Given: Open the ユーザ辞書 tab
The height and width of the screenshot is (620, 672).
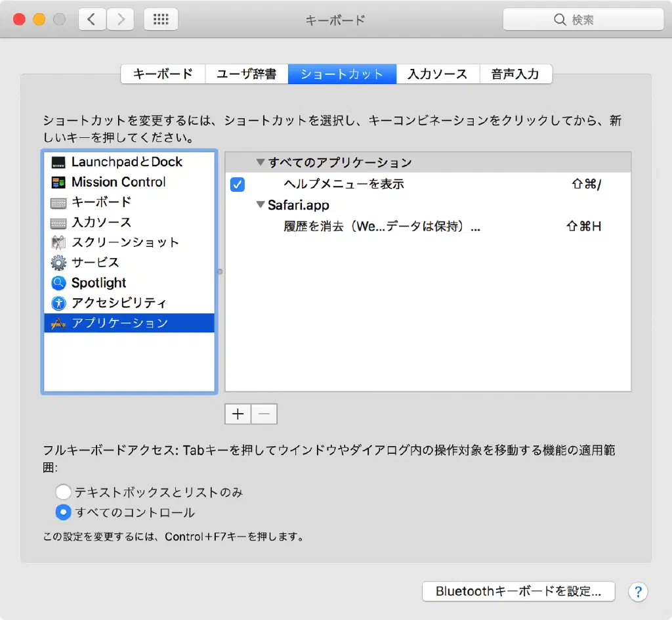Looking at the screenshot, I should tap(246, 74).
